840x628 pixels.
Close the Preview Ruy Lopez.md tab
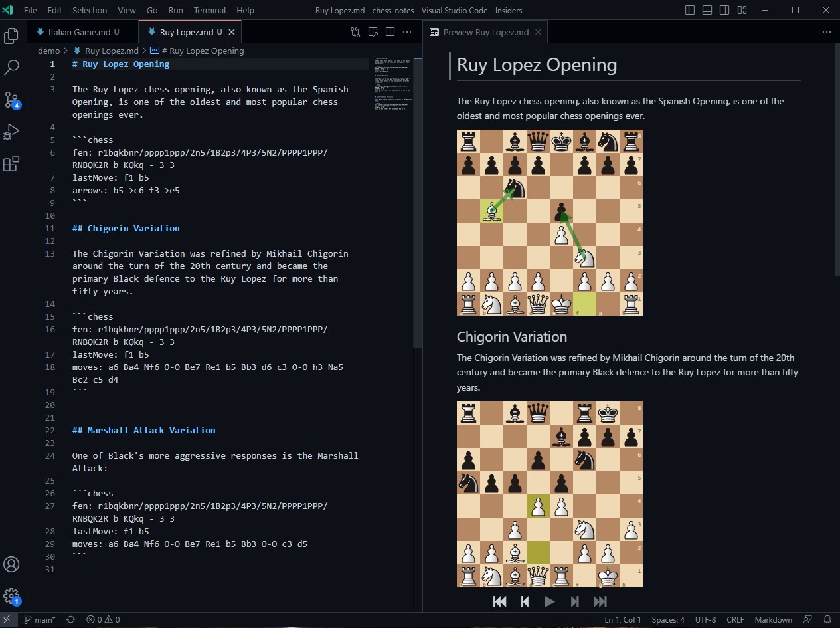[538, 32]
